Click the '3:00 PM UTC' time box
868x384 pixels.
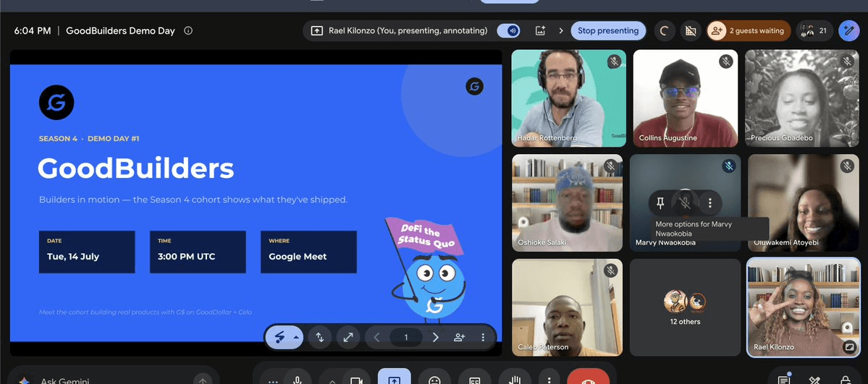(x=198, y=252)
